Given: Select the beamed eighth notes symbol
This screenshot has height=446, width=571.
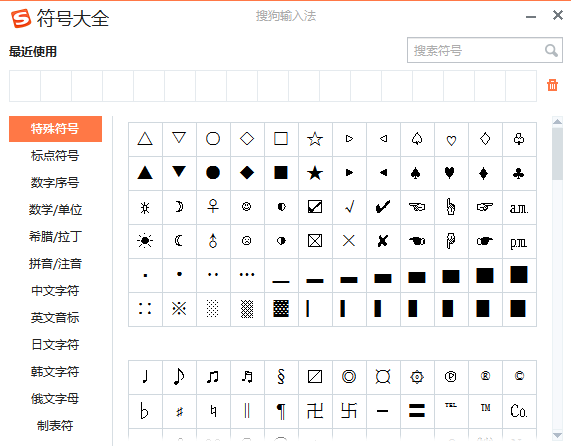Looking at the screenshot, I should point(213,376).
